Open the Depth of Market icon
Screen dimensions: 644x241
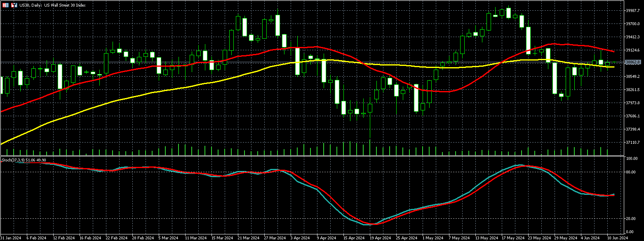[x=5, y=5]
